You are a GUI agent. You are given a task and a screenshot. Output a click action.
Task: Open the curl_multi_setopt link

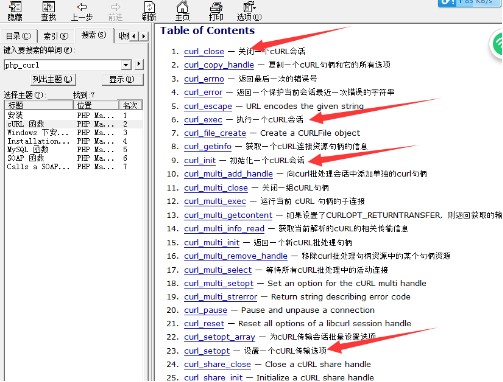219,284
